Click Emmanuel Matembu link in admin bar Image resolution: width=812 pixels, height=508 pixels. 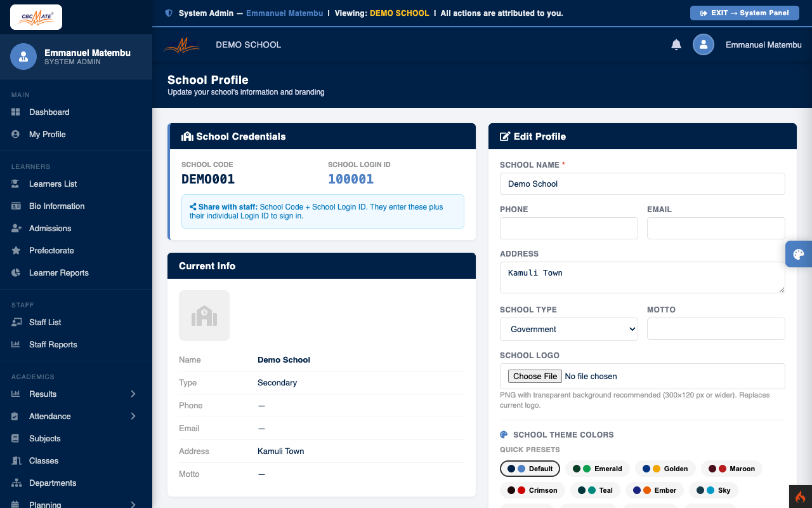tap(284, 13)
